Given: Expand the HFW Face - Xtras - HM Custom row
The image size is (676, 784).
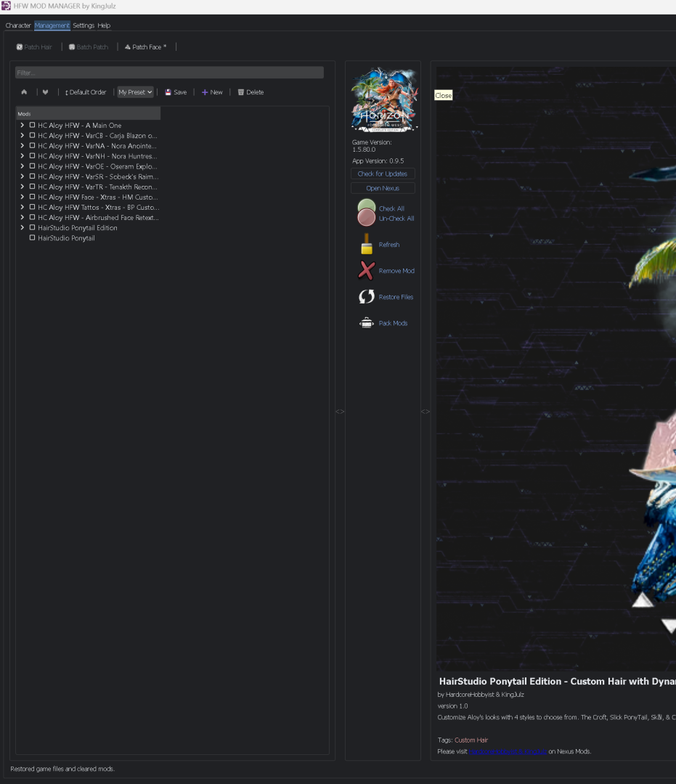Looking at the screenshot, I should pos(23,197).
